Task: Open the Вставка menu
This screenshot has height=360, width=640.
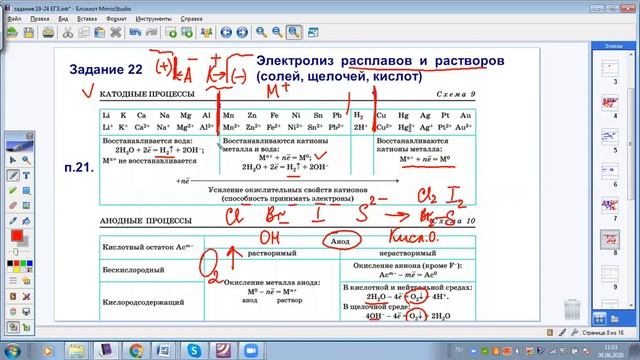Action: pos(87,19)
